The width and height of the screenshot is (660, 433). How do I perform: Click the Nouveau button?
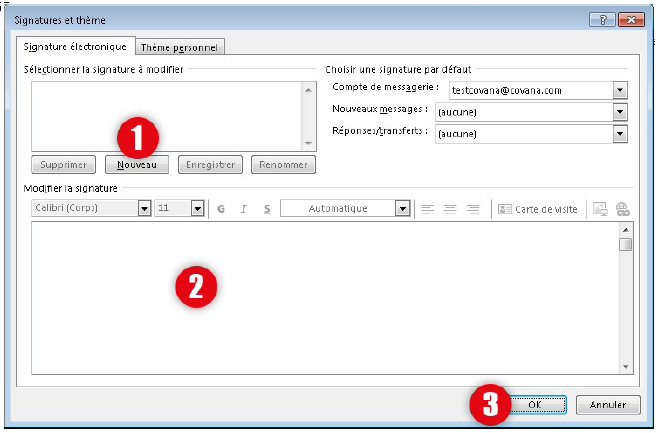pyautogui.click(x=136, y=165)
